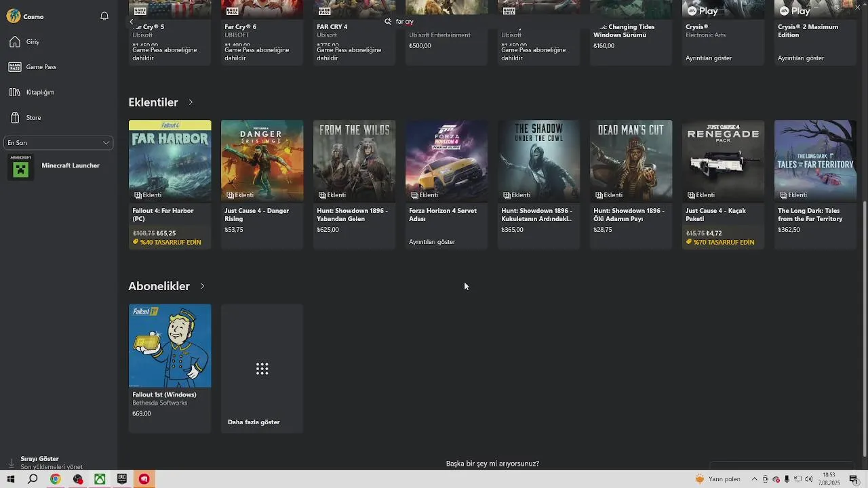868x488 pixels.
Task: Click Daha fazla göster tile
Action: 262,368
